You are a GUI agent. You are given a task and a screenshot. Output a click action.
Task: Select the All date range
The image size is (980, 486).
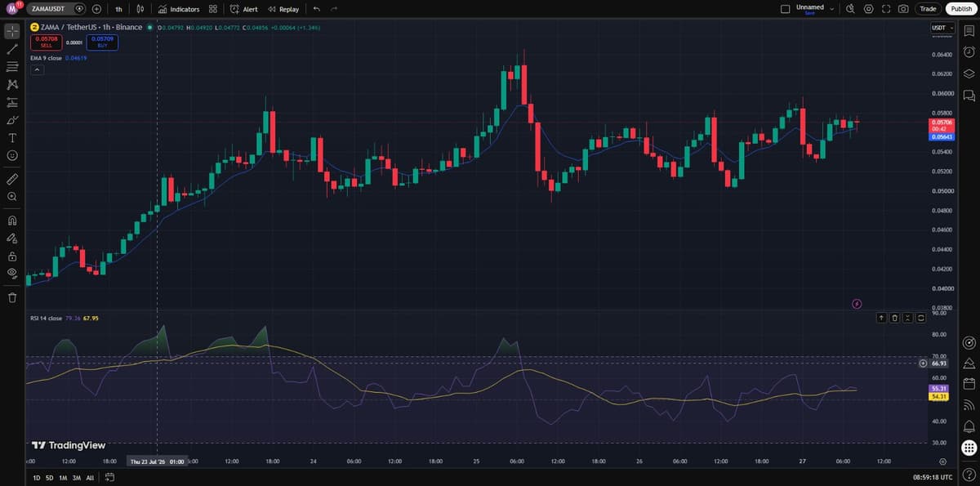pos(90,477)
